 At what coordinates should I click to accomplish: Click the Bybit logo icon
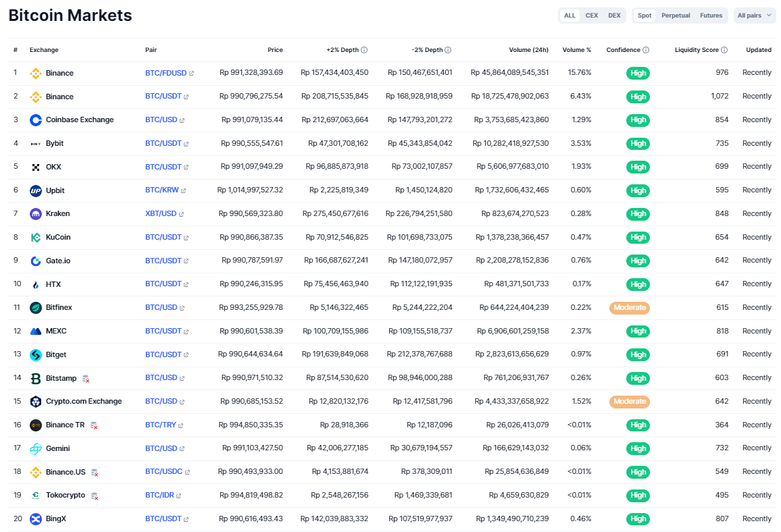click(35, 144)
